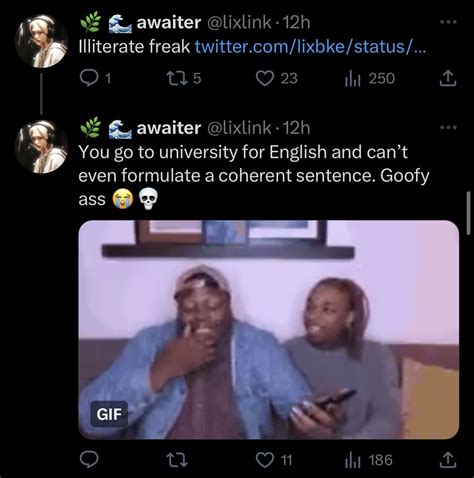This screenshot has width=474, height=478.
Task: Click the vertical scrollbar thumb
Action: coord(469,213)
